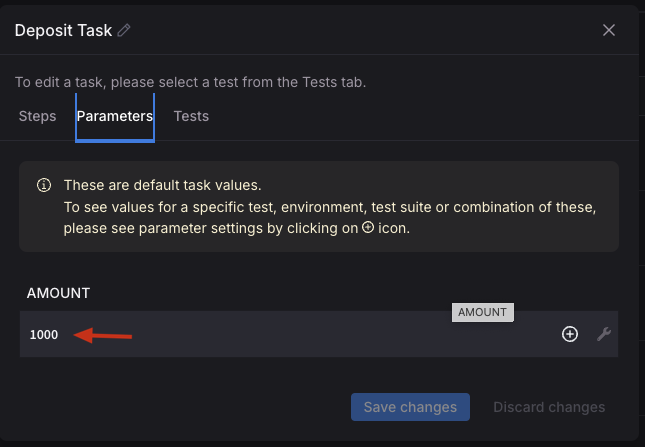This screenshot has height=447, width=645.
Task: Switch to the Steps tab
Action: (37, 116)
